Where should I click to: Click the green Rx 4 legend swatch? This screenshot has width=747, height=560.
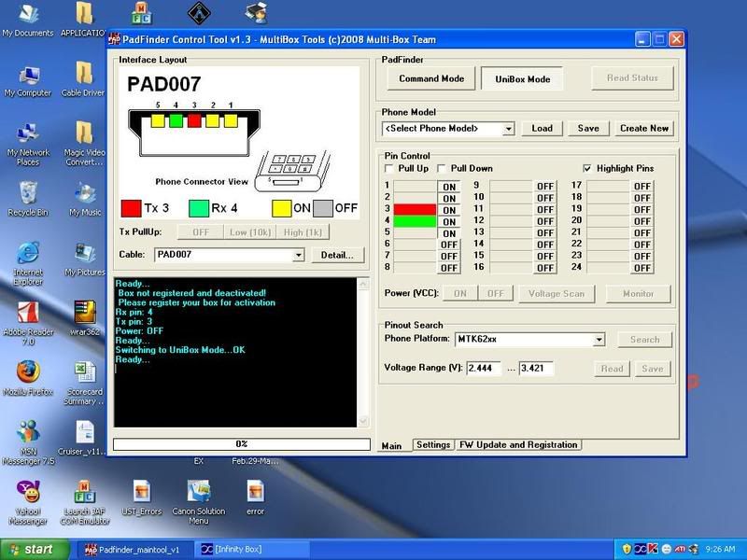pyautogui.click(x=199, y=208)
